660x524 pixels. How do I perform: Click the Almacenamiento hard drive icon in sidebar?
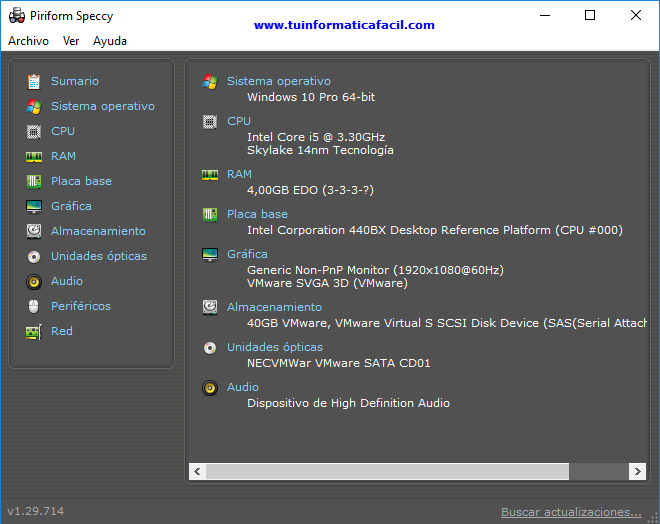click(x=34, y=231)
